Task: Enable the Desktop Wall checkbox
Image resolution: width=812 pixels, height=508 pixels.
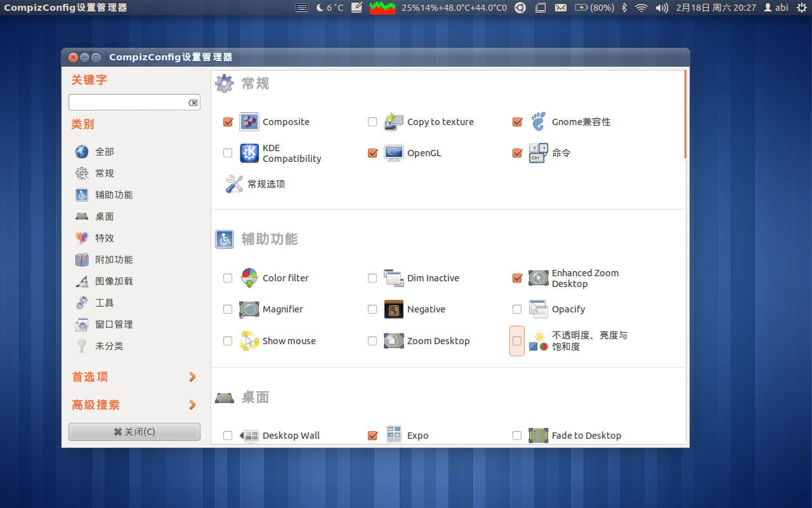Action: [x=228, y=436]
